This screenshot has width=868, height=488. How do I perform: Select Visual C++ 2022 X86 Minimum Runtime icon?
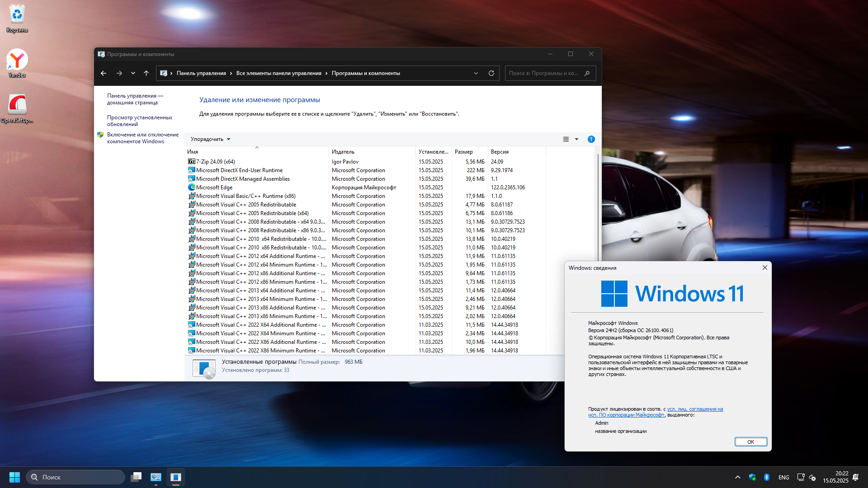(x=191, y=351)
